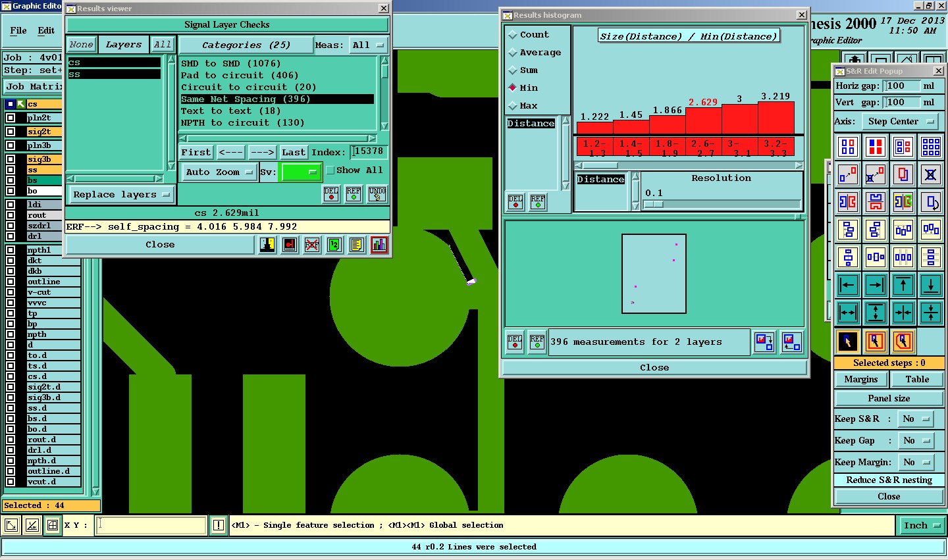
Task: Click the crossed-out REF icon in Results viewer
Action: (312, 245)
